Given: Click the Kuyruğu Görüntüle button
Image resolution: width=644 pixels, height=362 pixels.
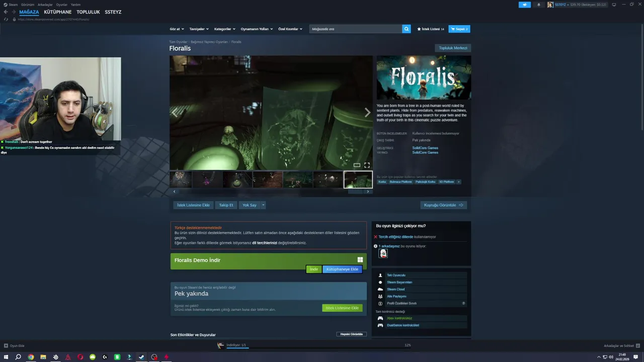Looking at the screenshot, I should [443, 205].
